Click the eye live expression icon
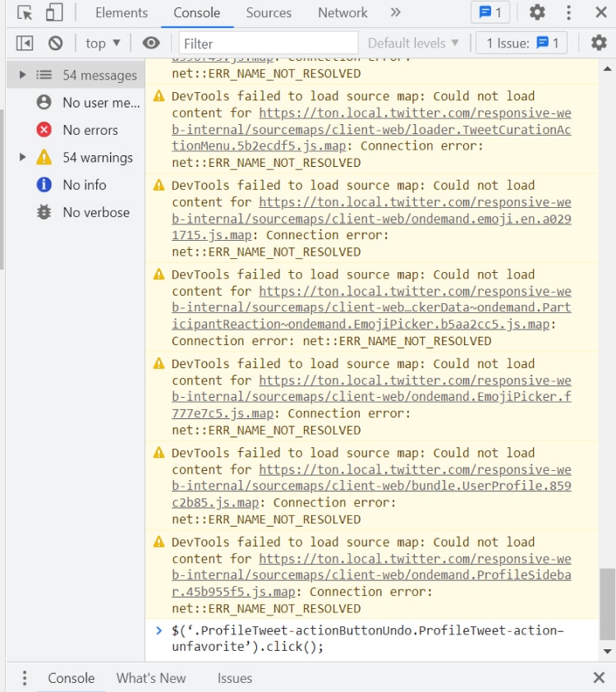The height and width of the screenshot is (692, 616). tap(150, 43)
